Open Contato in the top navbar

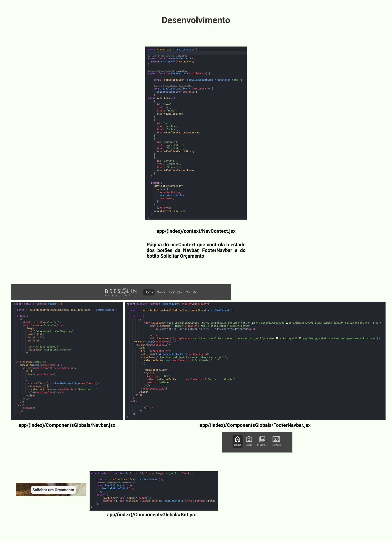tap(191, 292)
